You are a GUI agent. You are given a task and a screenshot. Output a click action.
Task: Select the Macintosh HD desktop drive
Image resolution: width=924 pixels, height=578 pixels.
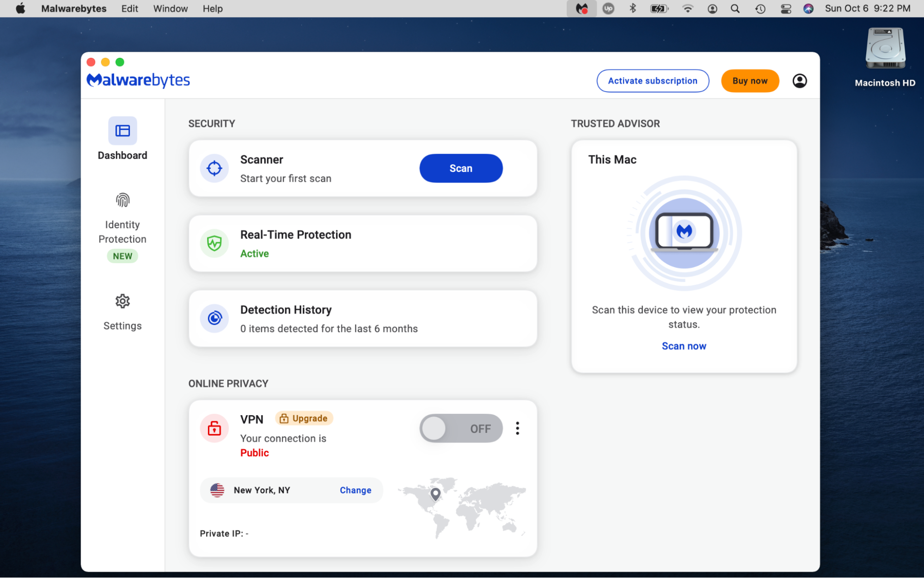pos(885,57)
